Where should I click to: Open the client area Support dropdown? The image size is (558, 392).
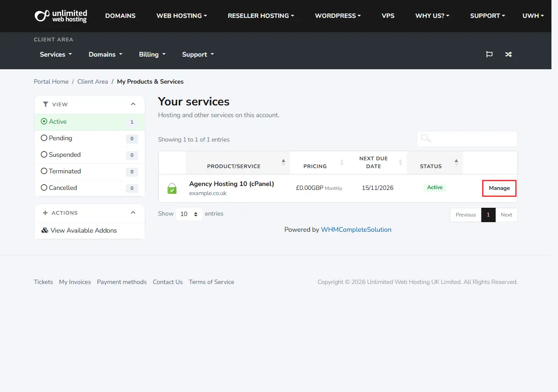[x=198, y=54]
